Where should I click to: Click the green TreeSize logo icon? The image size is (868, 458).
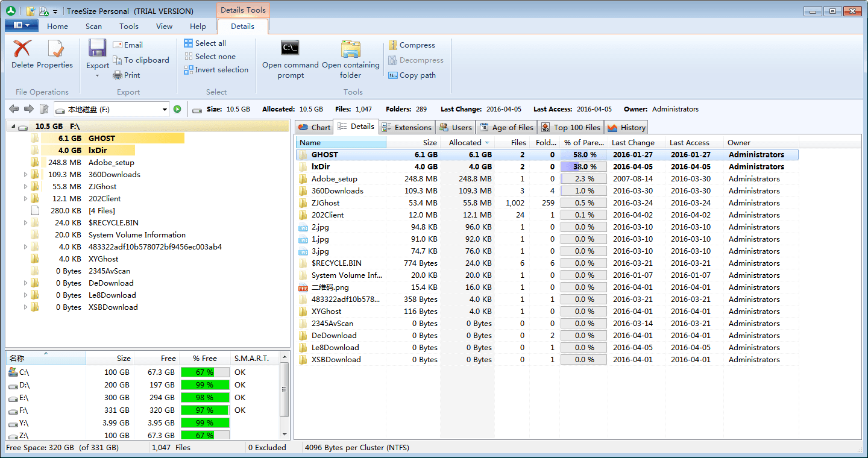(x=10, y=11)
